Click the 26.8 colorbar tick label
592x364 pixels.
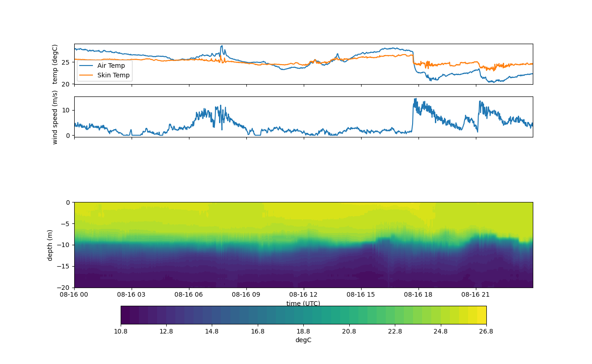[486, 331]
